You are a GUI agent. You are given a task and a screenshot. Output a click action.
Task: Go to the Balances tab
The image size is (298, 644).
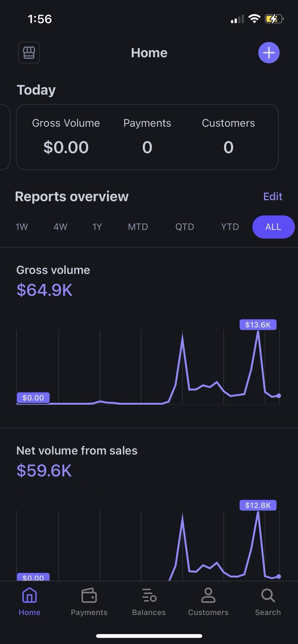pos(149,601)
